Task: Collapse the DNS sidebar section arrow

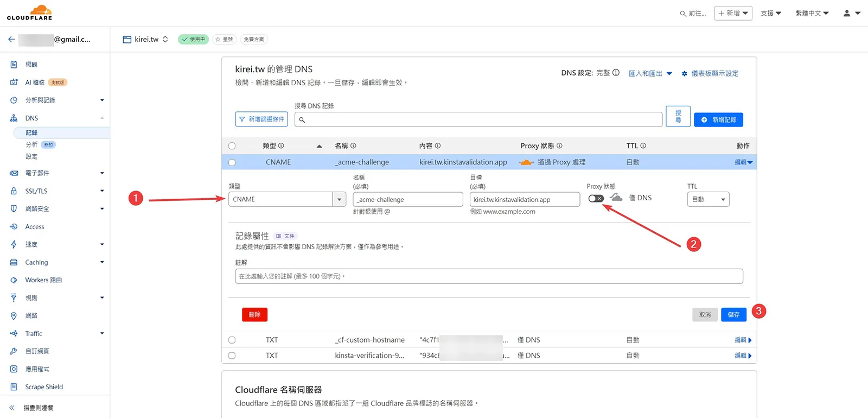Action: [x=102, y=118]
